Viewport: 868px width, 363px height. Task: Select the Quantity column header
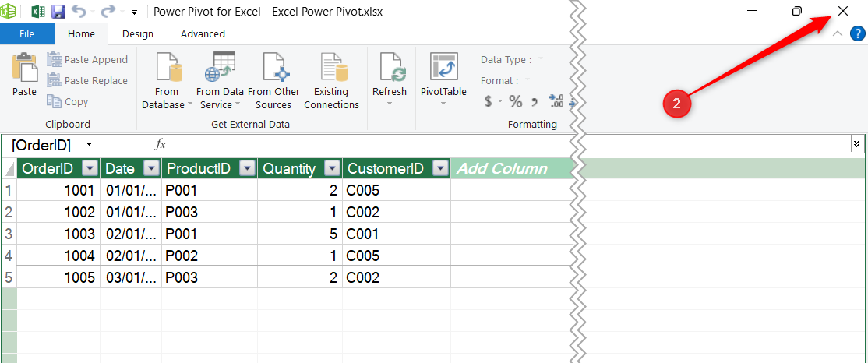[290, 168]
